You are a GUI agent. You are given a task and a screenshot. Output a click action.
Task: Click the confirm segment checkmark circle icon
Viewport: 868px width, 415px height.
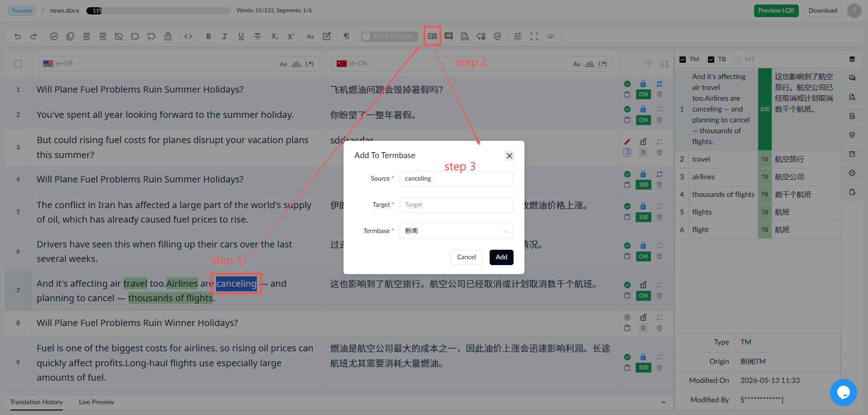click(54, 36)
